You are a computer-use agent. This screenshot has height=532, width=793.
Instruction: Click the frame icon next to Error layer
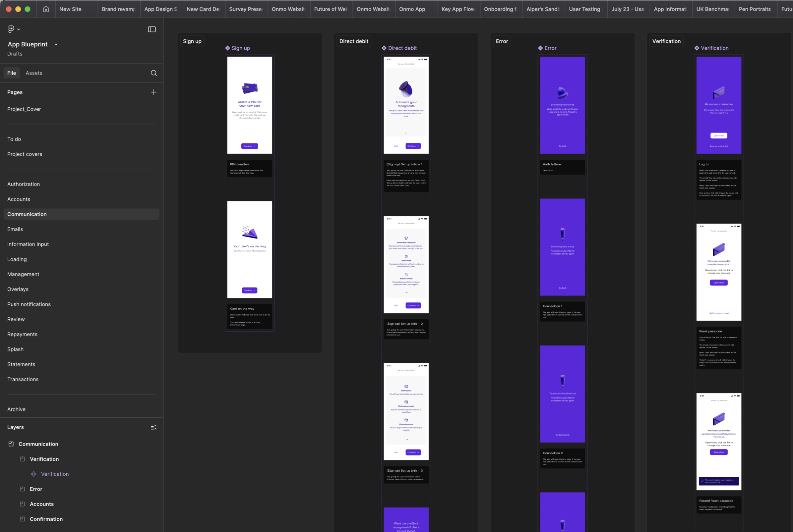[23, 489]
